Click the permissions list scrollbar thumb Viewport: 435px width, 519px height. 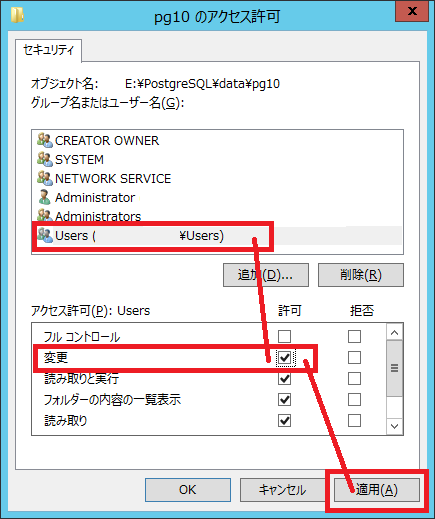click(x=395, y=368)
